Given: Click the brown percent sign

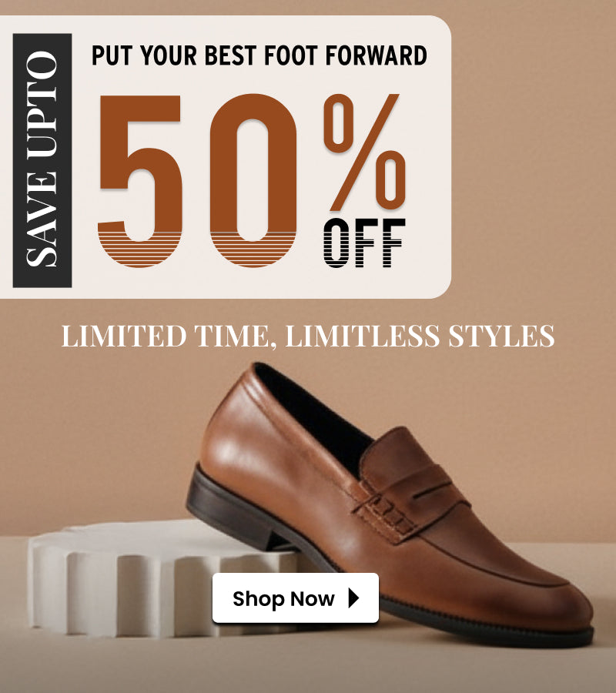Looking at the screenshot, I should pos(365,152).
